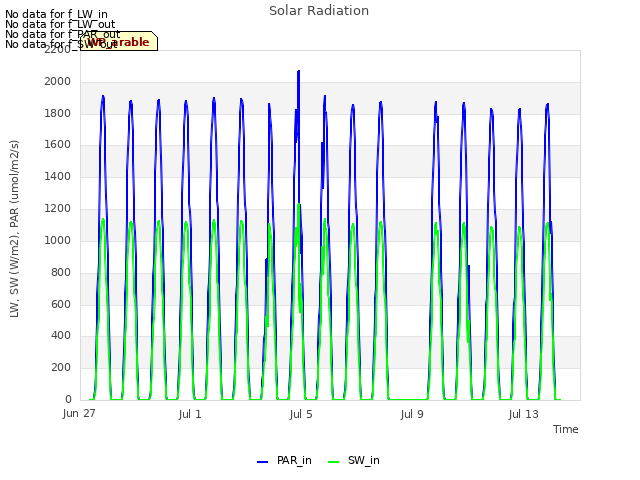Viewport: 640px width, 480px height.
Task: Click the 'No data for f_LW_out' message
Action: click(x=60, y=24)
